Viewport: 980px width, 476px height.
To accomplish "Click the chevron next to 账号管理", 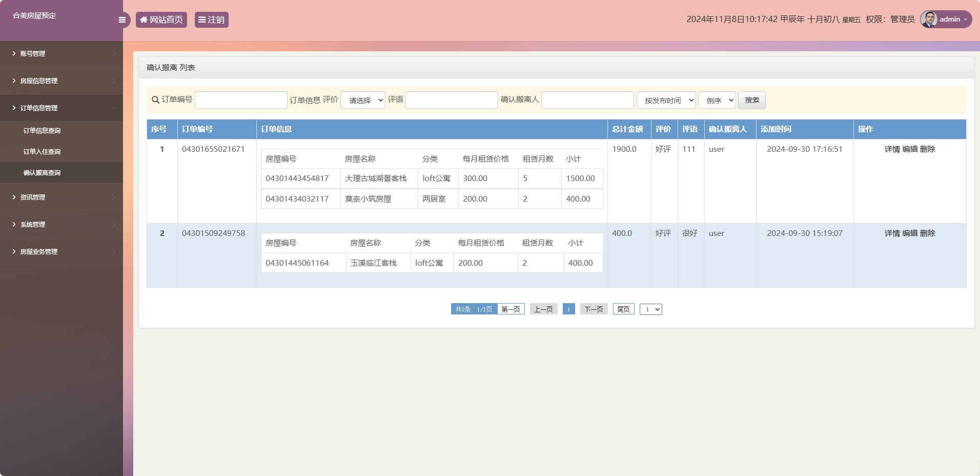I will 114,53.
